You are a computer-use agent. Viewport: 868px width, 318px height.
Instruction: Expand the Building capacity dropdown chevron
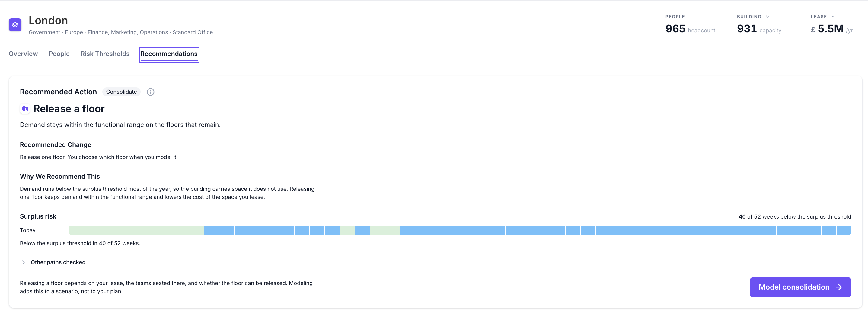click(x=767, y=17)
